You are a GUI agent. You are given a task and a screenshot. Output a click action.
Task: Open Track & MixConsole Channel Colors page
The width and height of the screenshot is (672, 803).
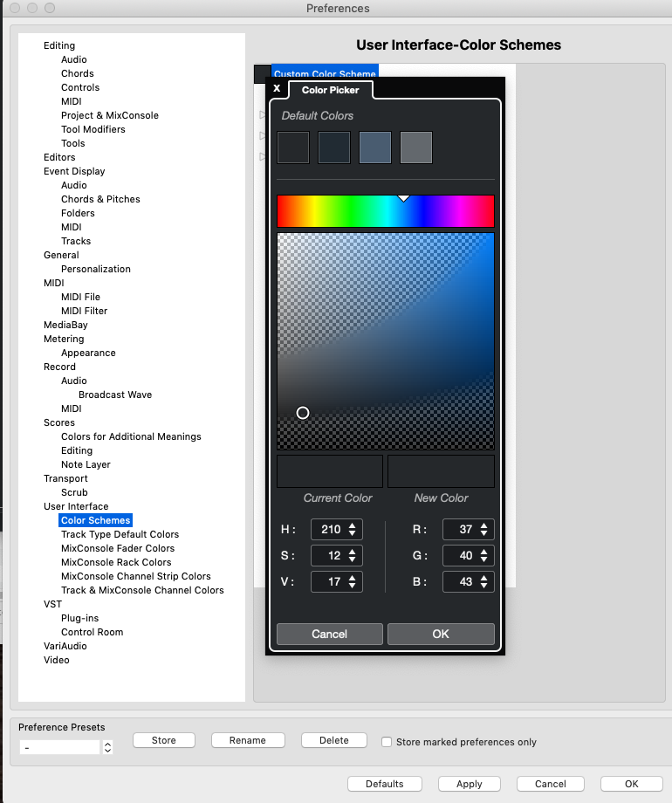(142, 590)
